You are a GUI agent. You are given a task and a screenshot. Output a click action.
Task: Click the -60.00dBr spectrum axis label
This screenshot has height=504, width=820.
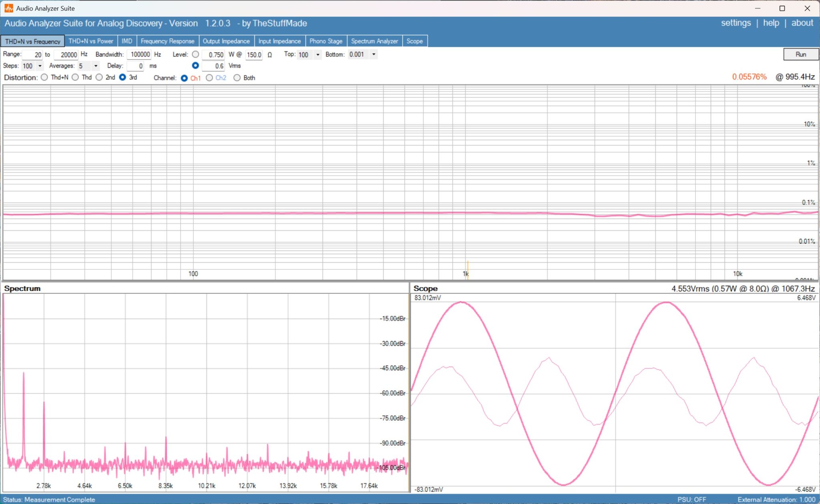click(x=392, y=393)
